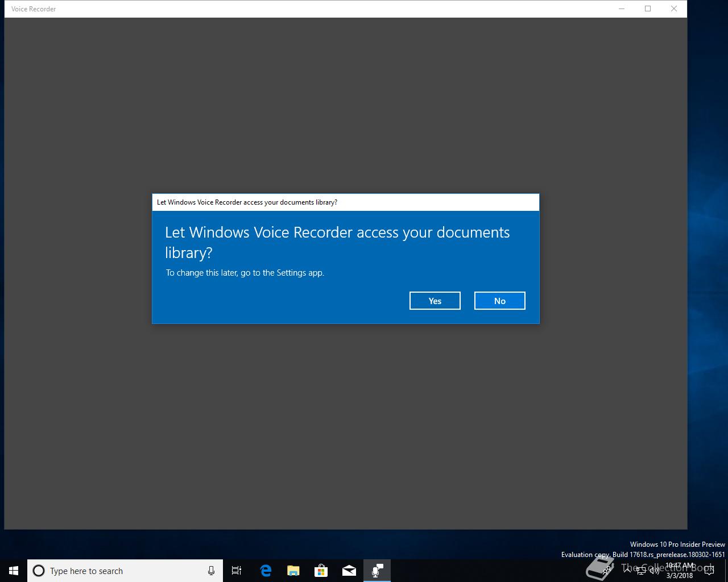Maximize the Voice Recorder window

[648, 9]
